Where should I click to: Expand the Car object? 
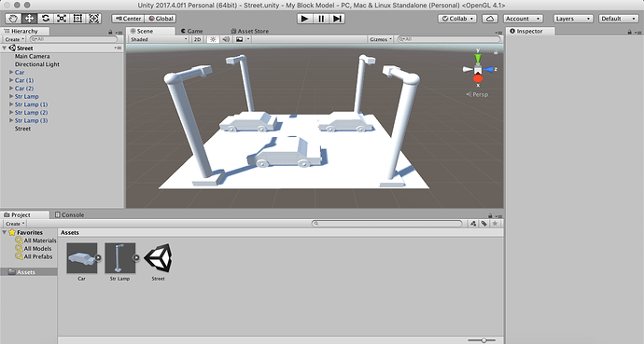tap(11, 72)
